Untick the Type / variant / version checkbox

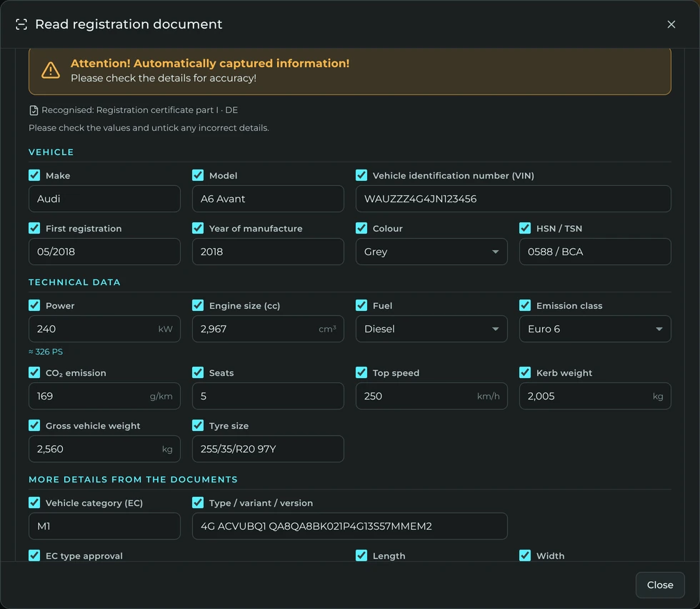point(198,502)
